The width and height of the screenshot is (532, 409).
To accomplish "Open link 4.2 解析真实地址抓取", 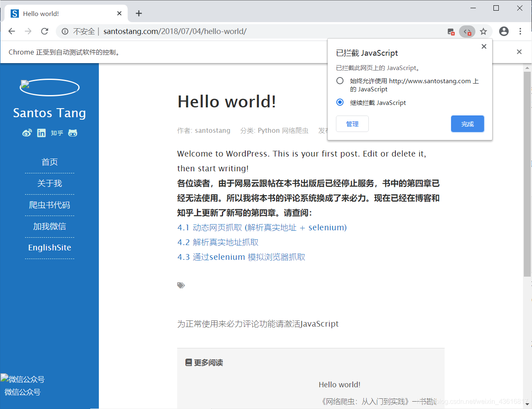I will tap(218, 242).
